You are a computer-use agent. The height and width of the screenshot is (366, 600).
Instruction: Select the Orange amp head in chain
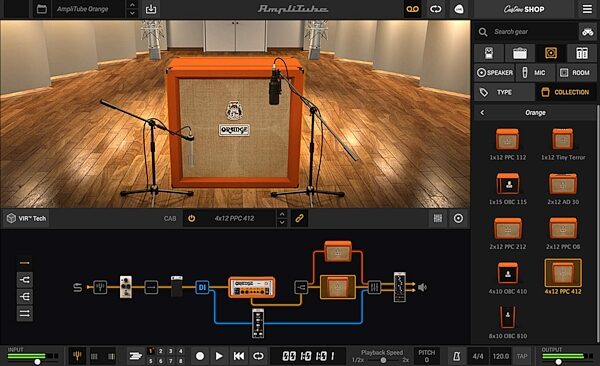pyautogui.click(x=252, y=287)
